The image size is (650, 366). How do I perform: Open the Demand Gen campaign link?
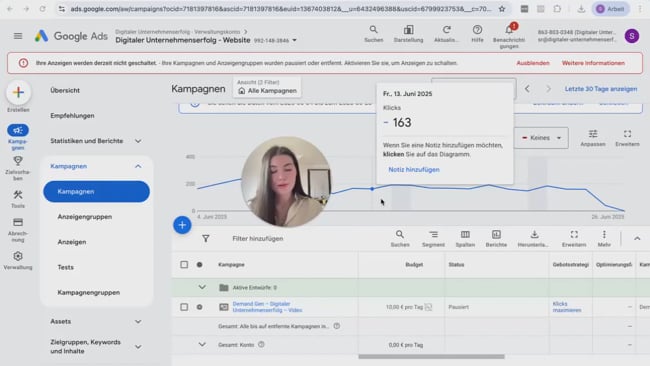(267, 307)
